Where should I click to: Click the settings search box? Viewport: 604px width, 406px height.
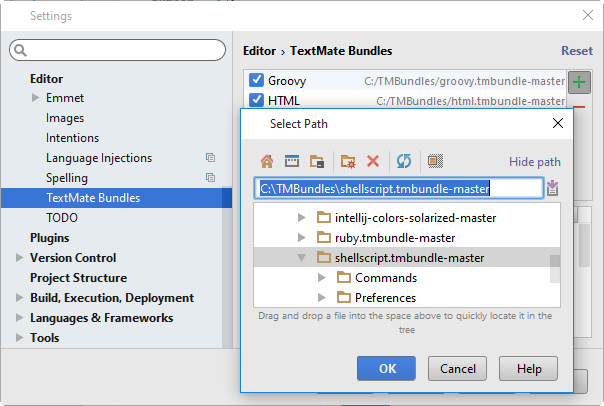118,50
